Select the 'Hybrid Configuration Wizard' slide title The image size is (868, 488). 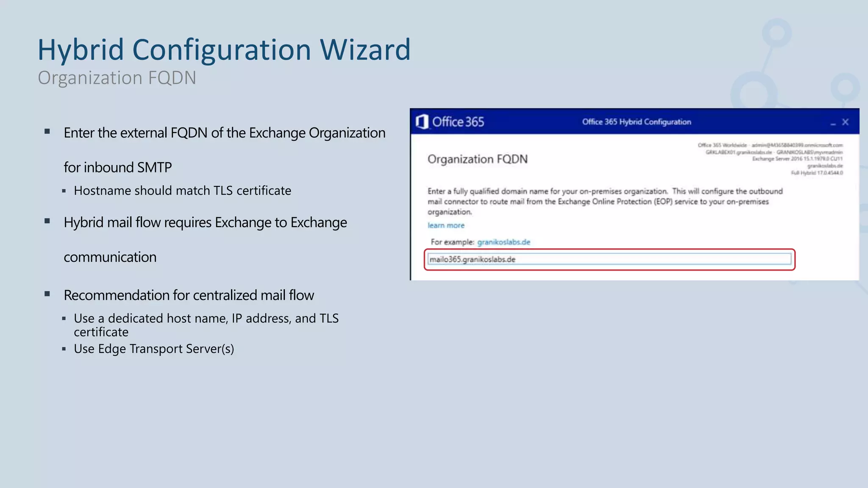[224, 50]
